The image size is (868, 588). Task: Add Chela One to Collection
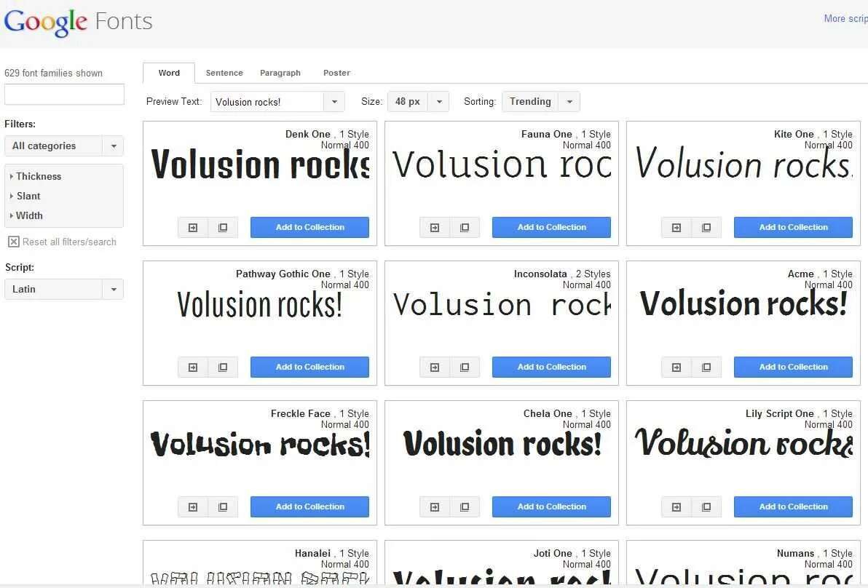coord(551,506)
